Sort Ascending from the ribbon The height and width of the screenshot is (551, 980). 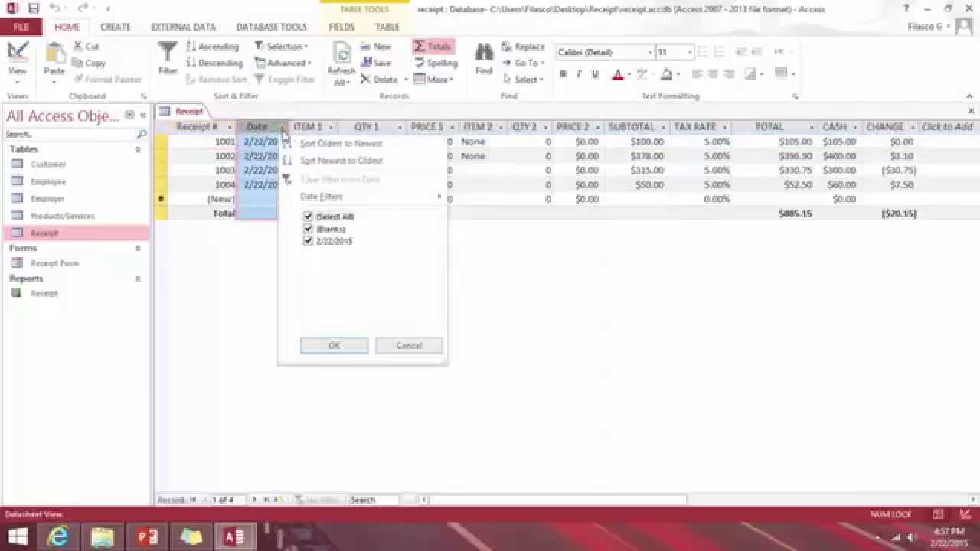[x=212, y=47]
